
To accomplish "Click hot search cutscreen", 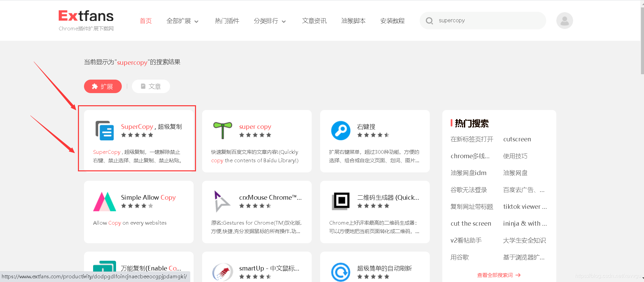I will point(517,139).
